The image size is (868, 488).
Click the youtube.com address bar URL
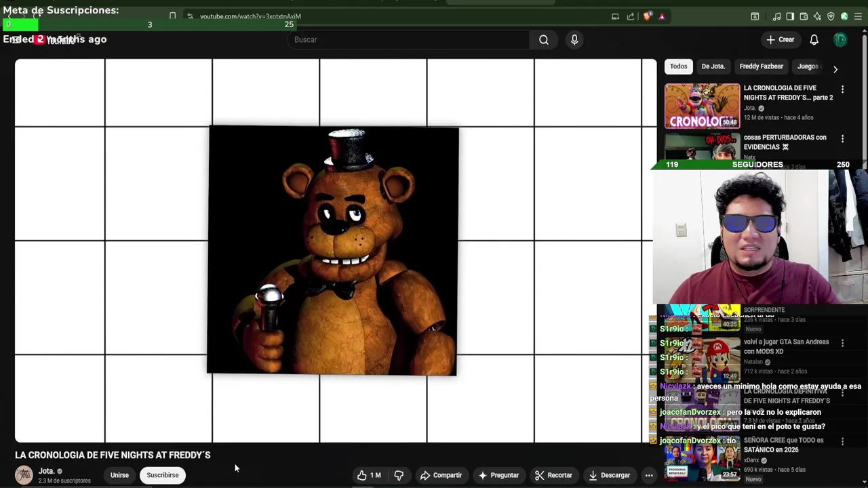click(x=250, y=16)
